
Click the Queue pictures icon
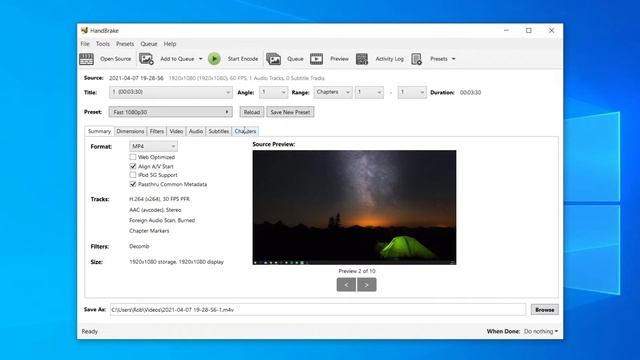[273, 59]
